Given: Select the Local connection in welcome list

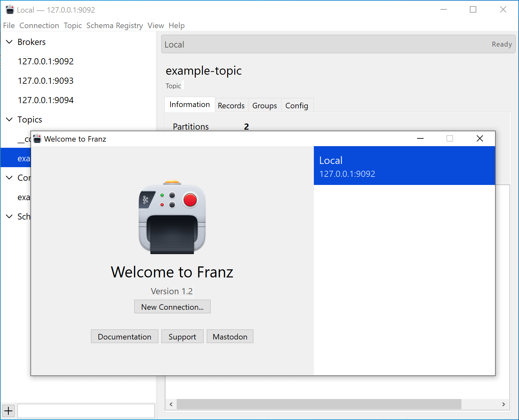Looking at the screenshot, I should (404, 166).
